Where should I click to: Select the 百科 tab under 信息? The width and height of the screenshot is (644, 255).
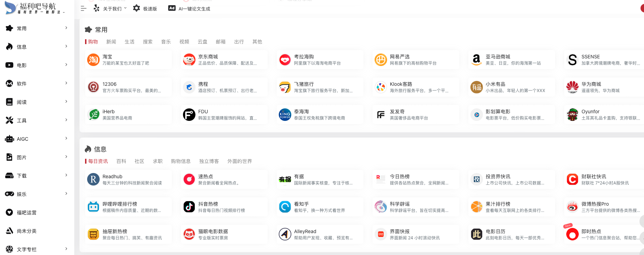point(121,161)
